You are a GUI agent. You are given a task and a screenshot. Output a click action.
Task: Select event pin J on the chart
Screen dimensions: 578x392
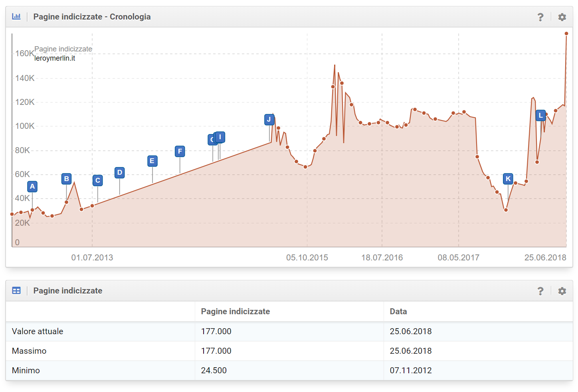[269, 119]
